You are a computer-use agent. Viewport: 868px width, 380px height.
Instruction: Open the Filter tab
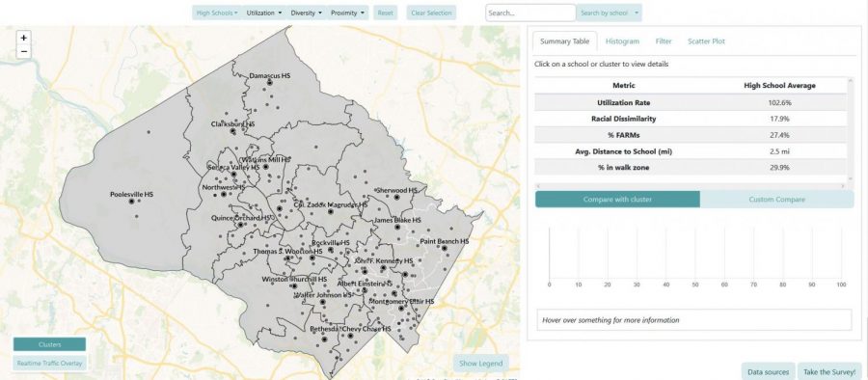point(664,41)
